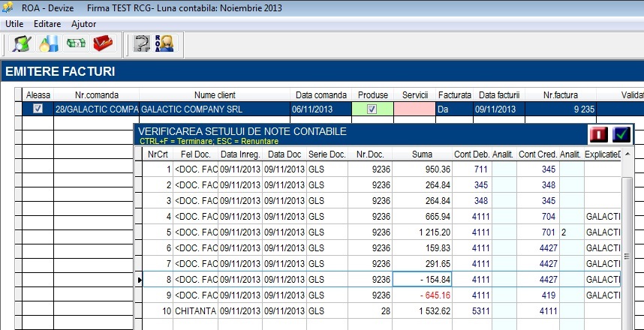Screen dimensions: 644x330
Task: Click the Nume client column header
Action: [x=215, y=95]
